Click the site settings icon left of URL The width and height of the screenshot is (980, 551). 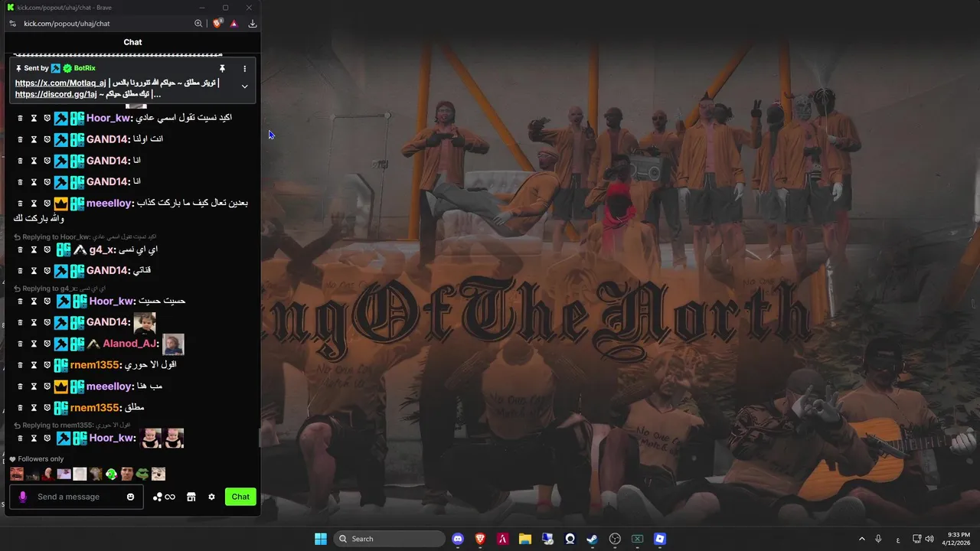(x=13, y=24)
